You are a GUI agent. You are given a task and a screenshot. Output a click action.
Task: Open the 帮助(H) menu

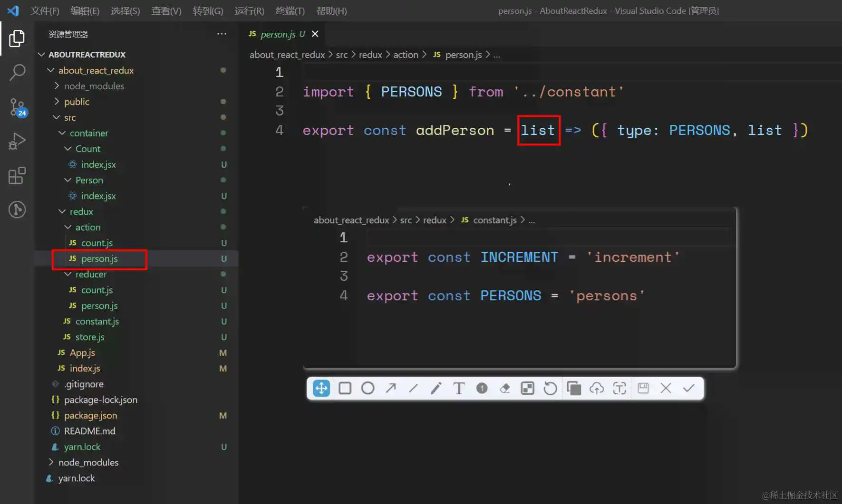(331, 10)
